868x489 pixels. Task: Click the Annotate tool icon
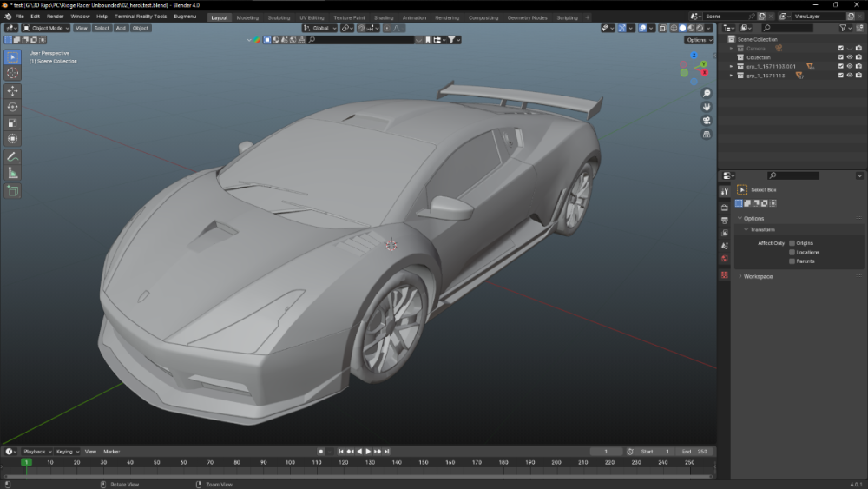click(13, 156)
